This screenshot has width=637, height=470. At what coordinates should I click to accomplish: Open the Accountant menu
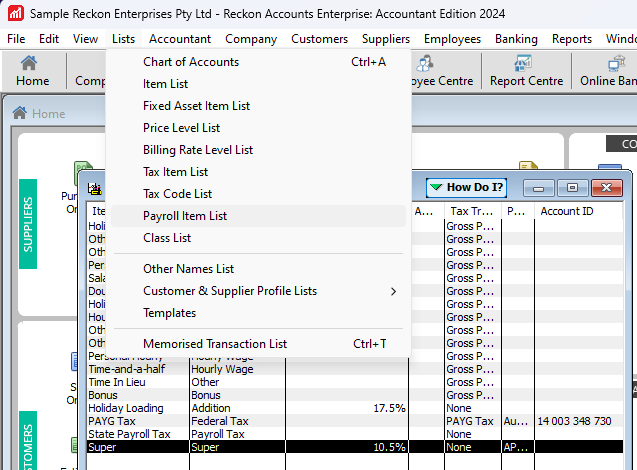pyautogui.click(x=180, y=39)
